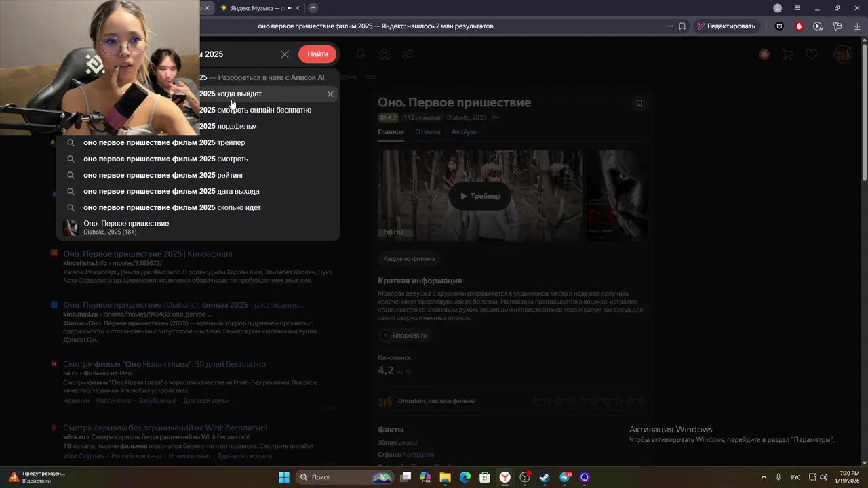Open the video playback toolbar icon

pyautogui.click(x=818, y=26)
